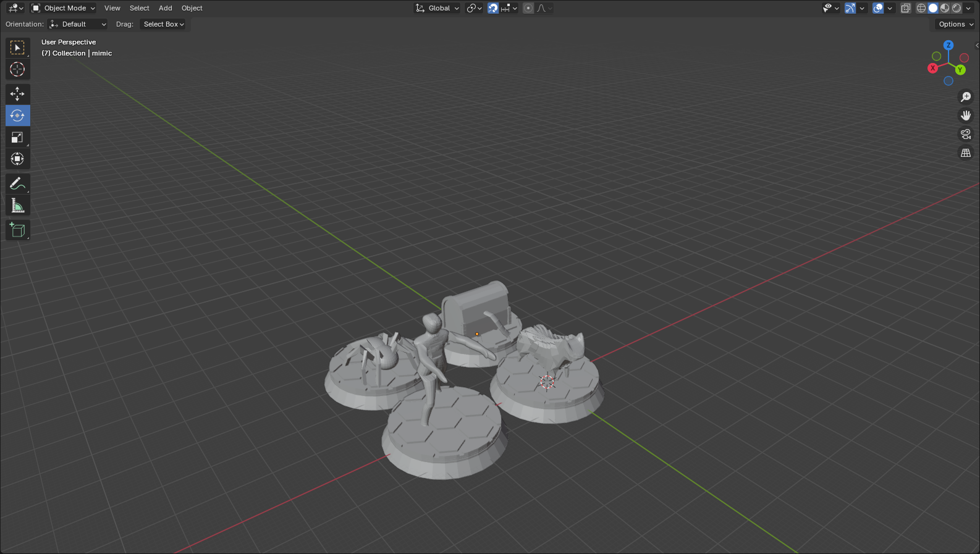Viewport: 980px width, 554px height.
Task: Toggle snapping magnet
Action: (x=493, y=8)
